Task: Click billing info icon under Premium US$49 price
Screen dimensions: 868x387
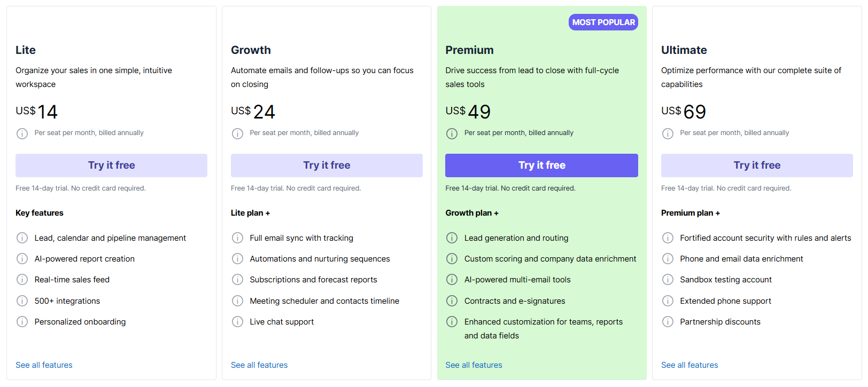Action: 452,133
